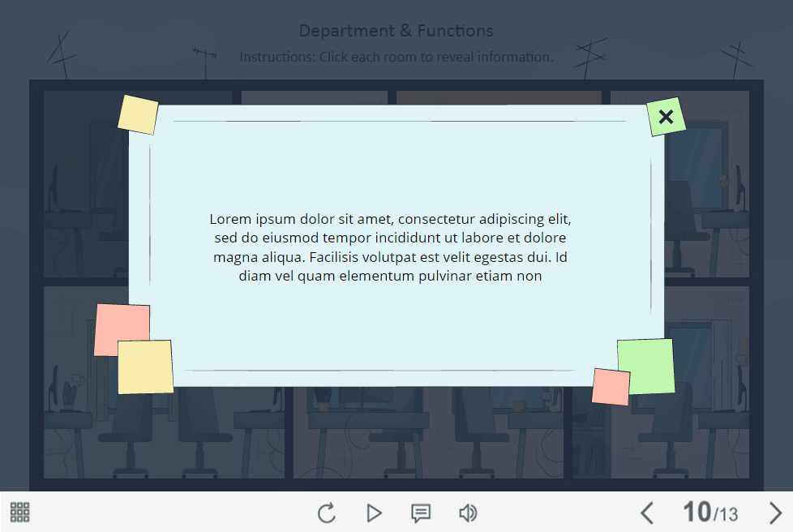
Task: Select the top-left office room
Action: click(x=81, y=187)
